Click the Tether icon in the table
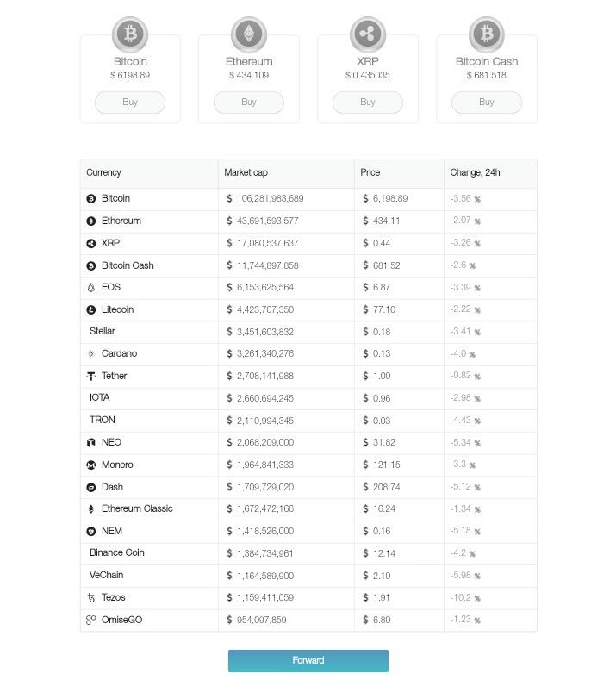Image resolution: width=616 pixels, height=686 pixels. [91, 377]
